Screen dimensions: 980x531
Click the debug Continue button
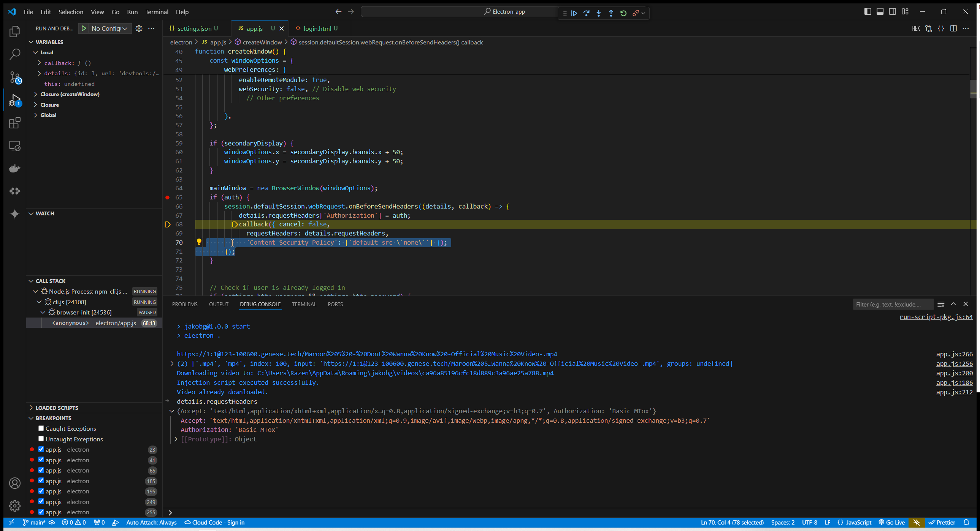coord(574,13)
